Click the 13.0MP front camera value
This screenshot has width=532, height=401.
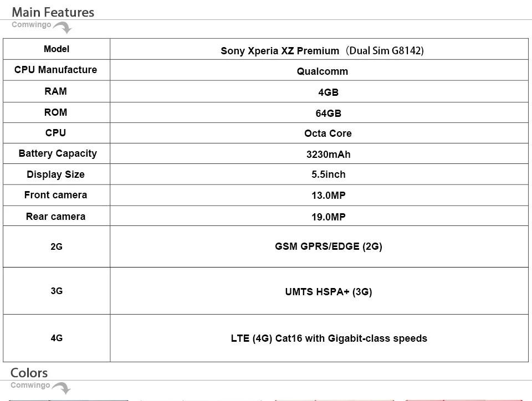pos(328,196)
